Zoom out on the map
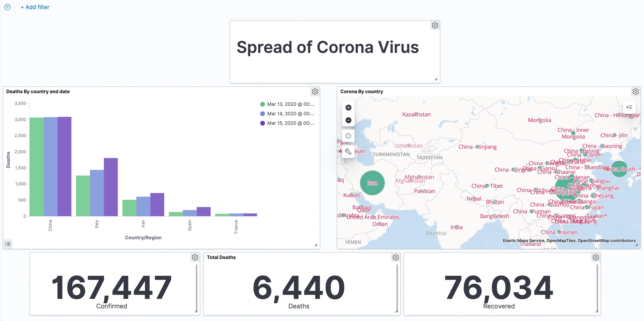The width and height of the screenshot is (644, 321). coord(348,120)
